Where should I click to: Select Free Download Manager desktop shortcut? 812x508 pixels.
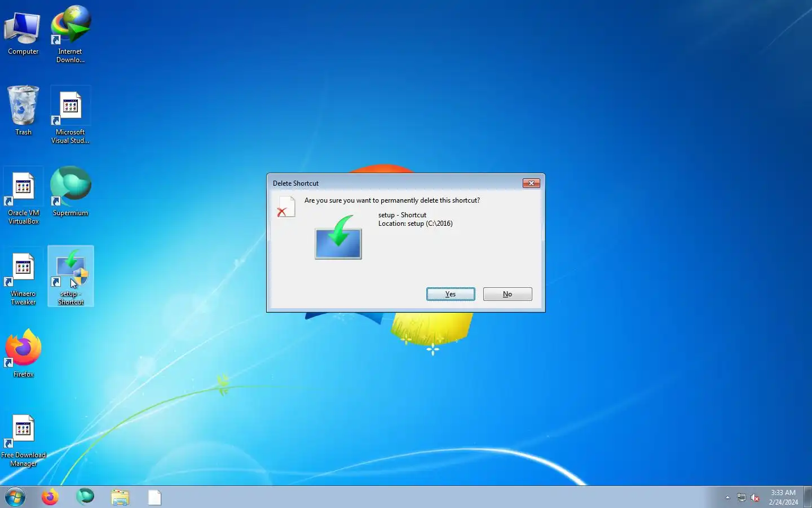(23, 440)
